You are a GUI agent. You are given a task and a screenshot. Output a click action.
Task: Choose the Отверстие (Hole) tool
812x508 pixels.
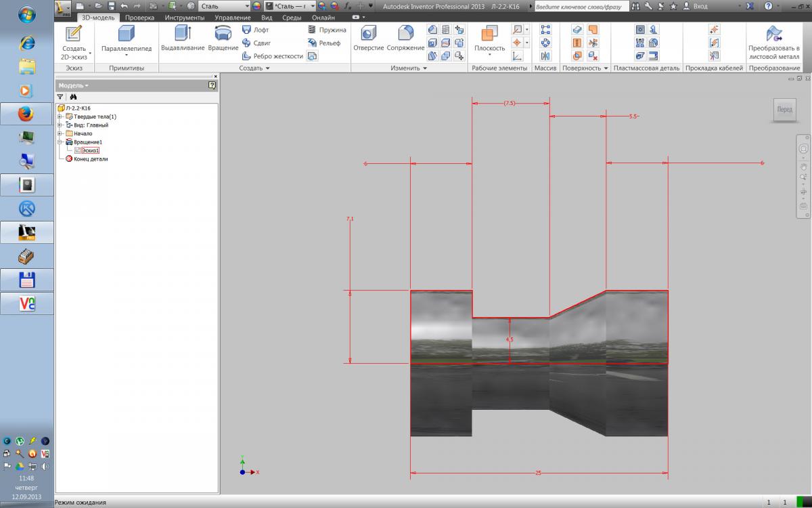tap(368, 38)
